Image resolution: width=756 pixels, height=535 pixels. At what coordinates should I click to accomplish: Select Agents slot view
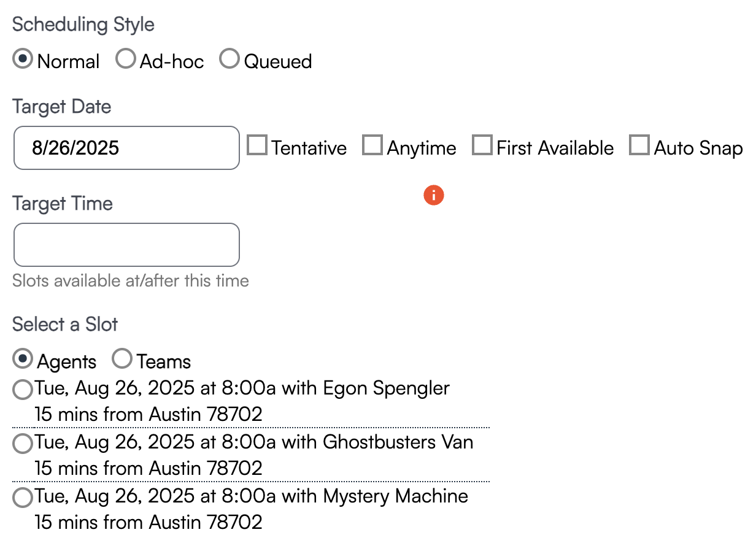pyautogui.click(x=23, y=360)
